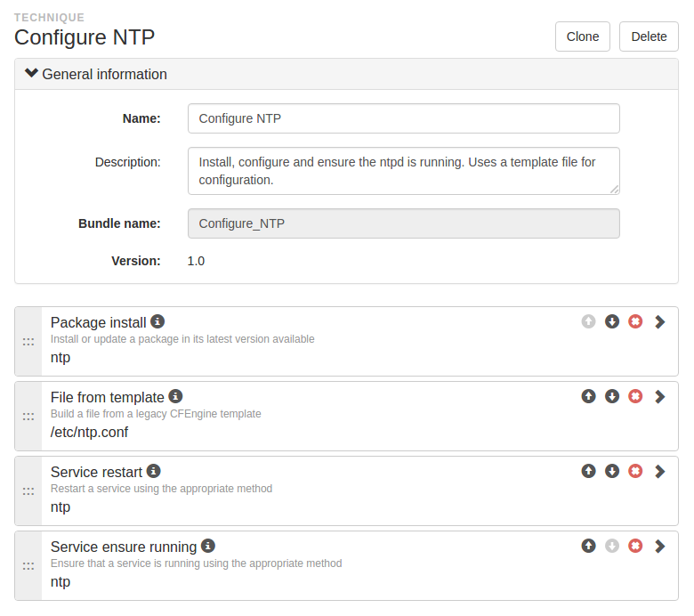694x616 pixels.
Task: Expand Service ensure running details chevron
Action: 660,547
